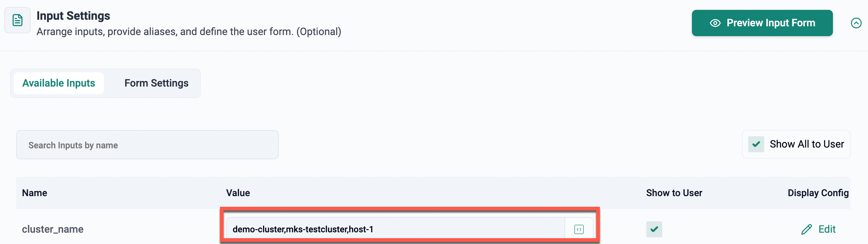Select the cluster_name row label
The height and width of the screenshot is (244, 868).
coord(53,229)
